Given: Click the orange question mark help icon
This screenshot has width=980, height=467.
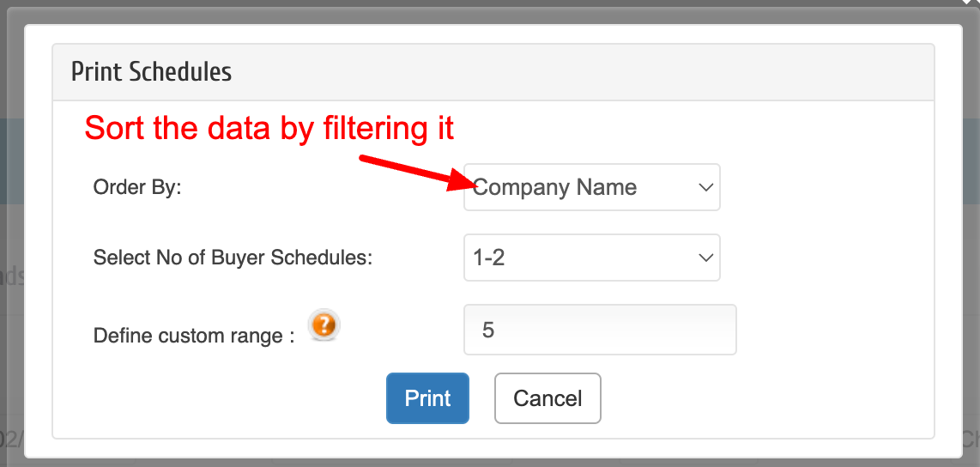Looking at the screenshot, I should tap(324, 325).
